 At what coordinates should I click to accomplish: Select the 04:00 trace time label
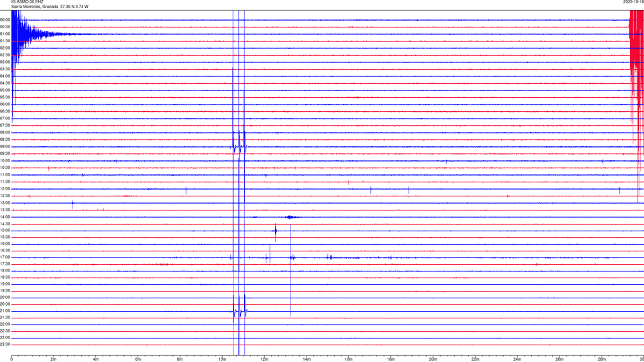click(5, 76)
